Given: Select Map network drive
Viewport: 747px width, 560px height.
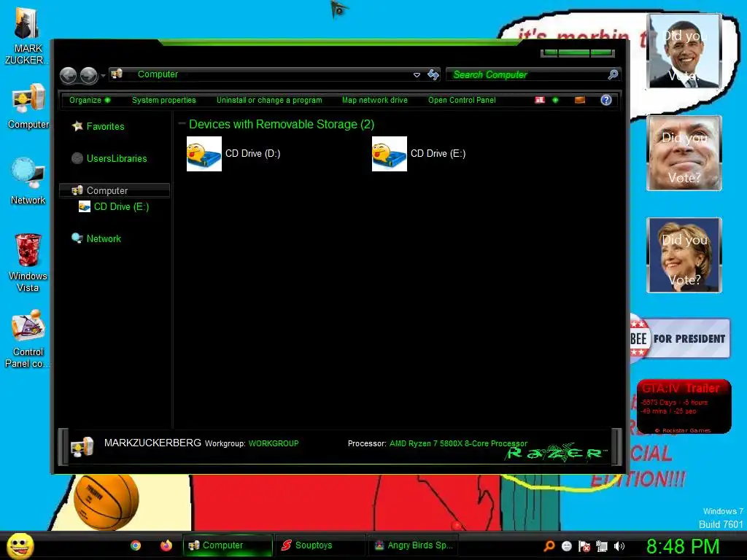Looking at the screenshot, I should pyautogui.click(x=375, y=100).
